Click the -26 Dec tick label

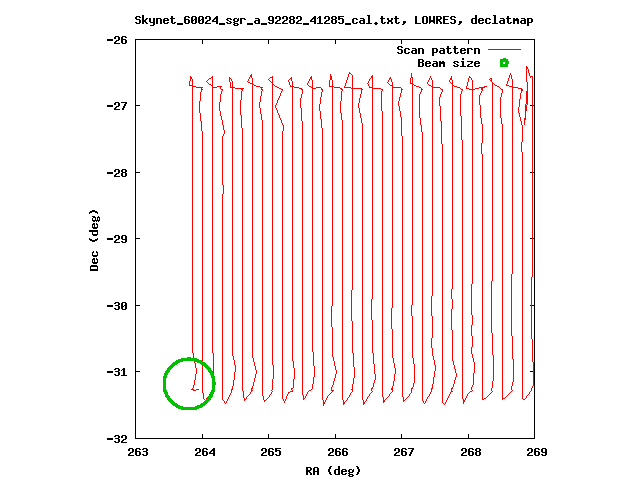point(117,40)
